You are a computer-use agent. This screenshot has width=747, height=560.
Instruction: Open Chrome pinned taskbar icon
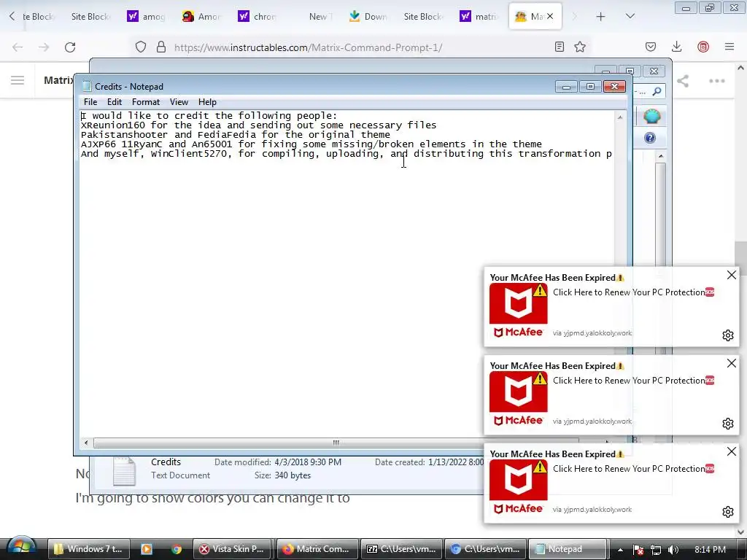click(177, 549)
